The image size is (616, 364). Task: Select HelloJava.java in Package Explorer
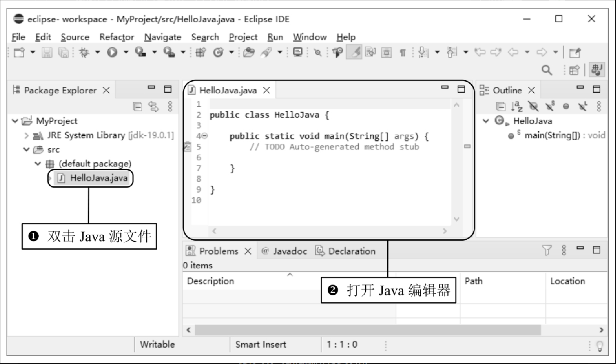[x=93, y=178]
